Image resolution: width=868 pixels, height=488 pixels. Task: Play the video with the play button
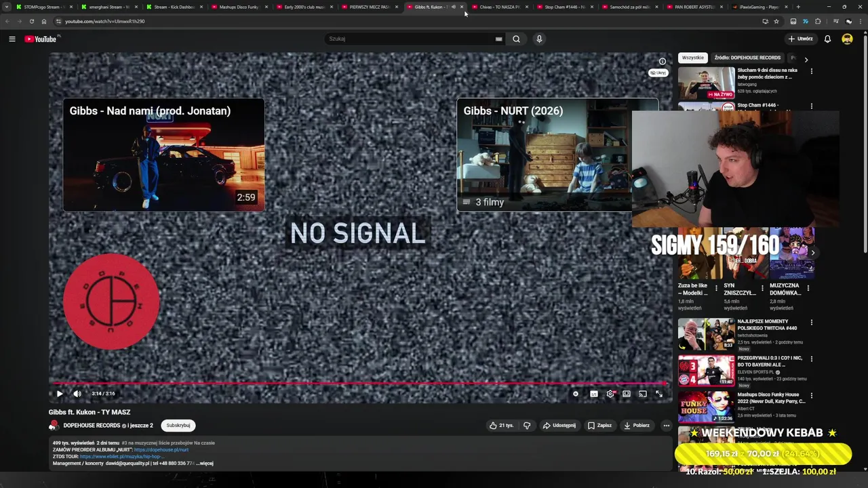(60, 394)
